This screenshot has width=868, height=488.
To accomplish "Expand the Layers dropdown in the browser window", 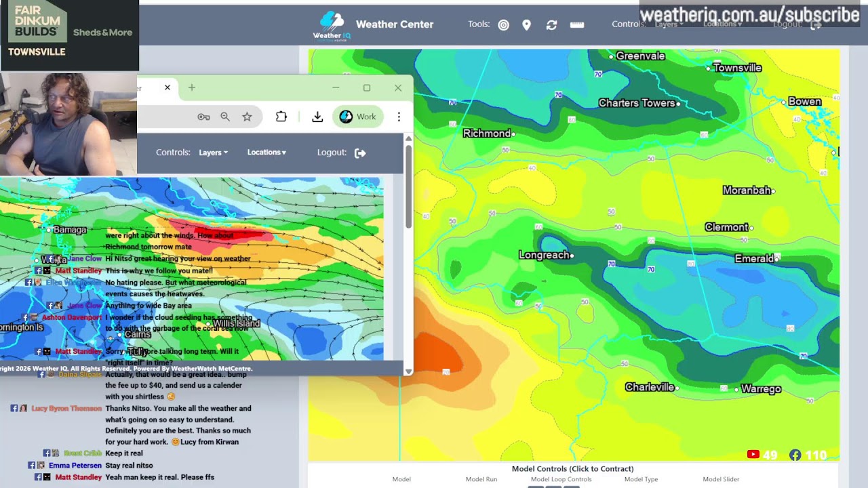I will click(213, 152).
